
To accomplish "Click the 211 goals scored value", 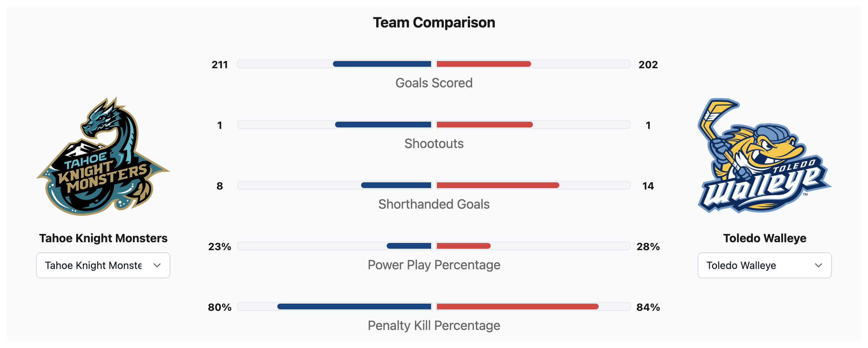I will [x=220, y=65].
